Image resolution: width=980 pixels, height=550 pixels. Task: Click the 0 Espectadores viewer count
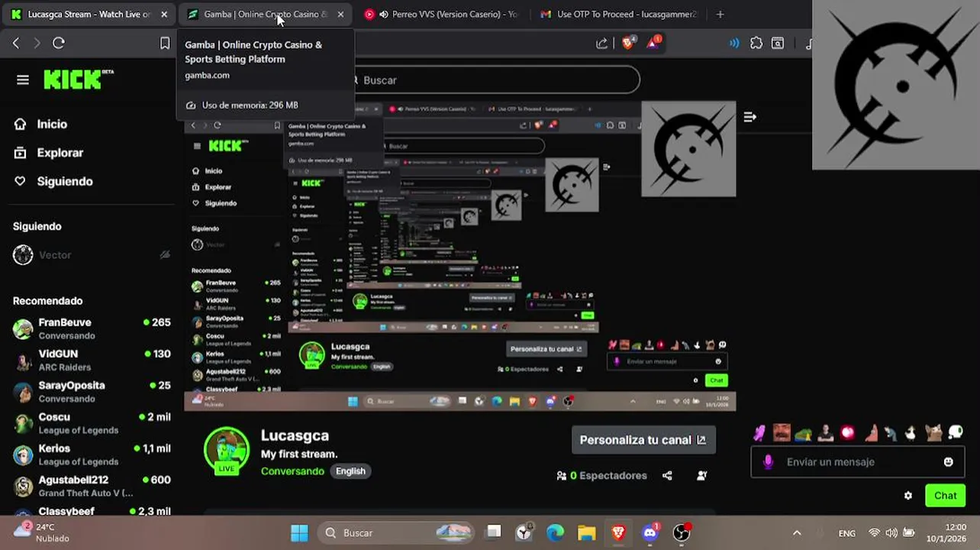(602, 476)
